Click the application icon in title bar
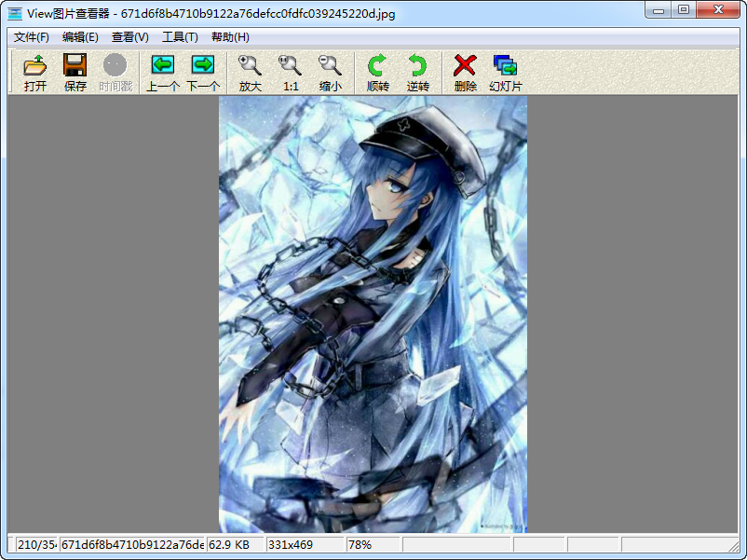The height and width of the screenshot is (560, 747). (15, 11)
